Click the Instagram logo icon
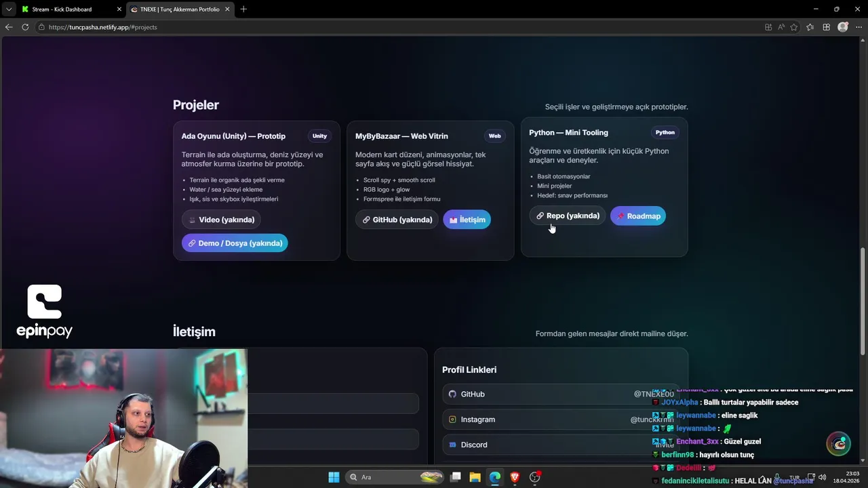 [x=452, y=420]
